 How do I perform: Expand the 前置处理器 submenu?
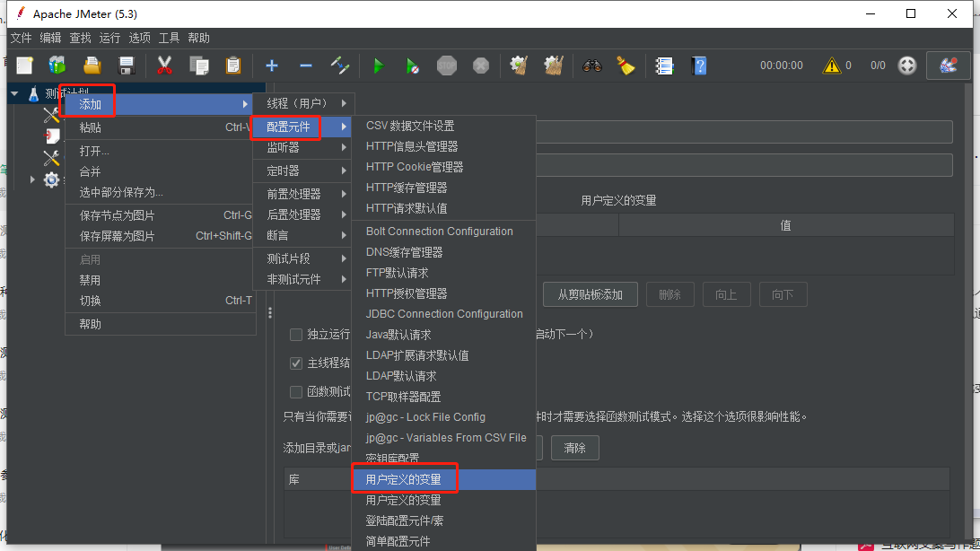coord(303,194)
